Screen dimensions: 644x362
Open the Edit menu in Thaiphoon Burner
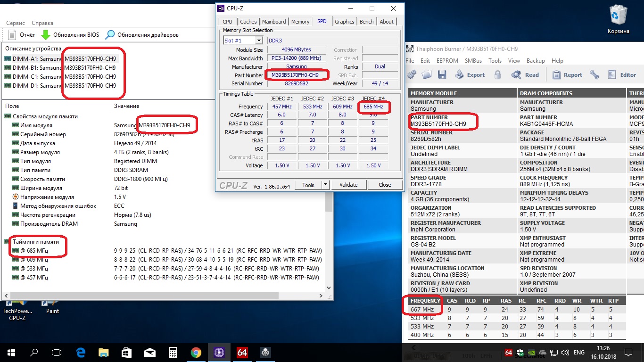pyautogui.click(x=425, y=61)
